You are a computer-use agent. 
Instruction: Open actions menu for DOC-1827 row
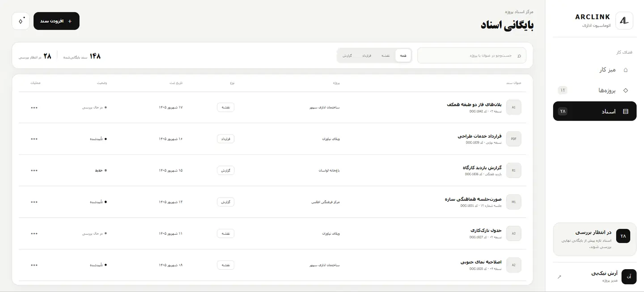tap(34, 234)
